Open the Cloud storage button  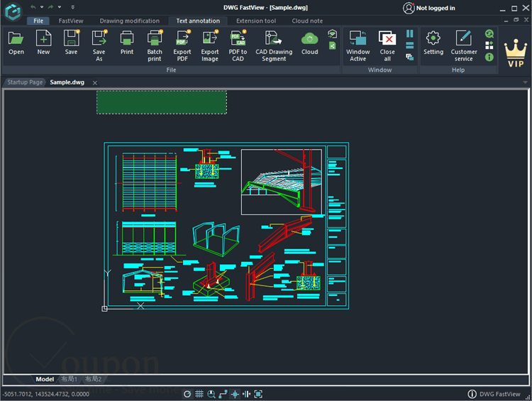(x=310, y=43)
